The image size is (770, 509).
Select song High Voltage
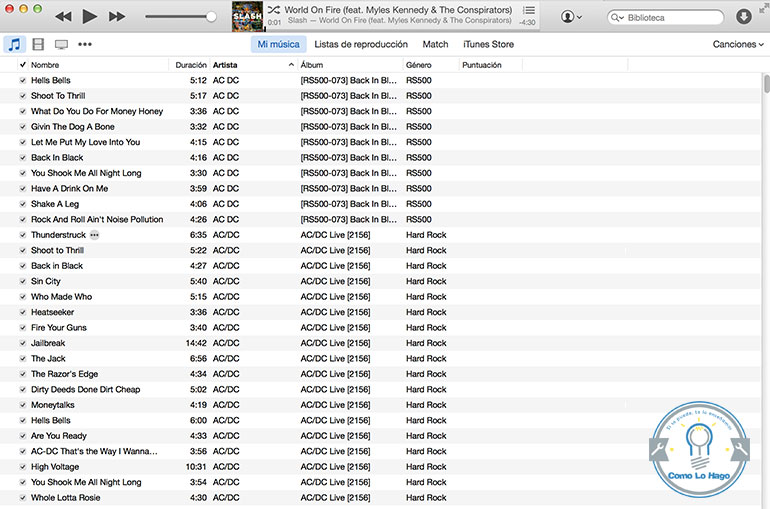click(x=55, y=467)
